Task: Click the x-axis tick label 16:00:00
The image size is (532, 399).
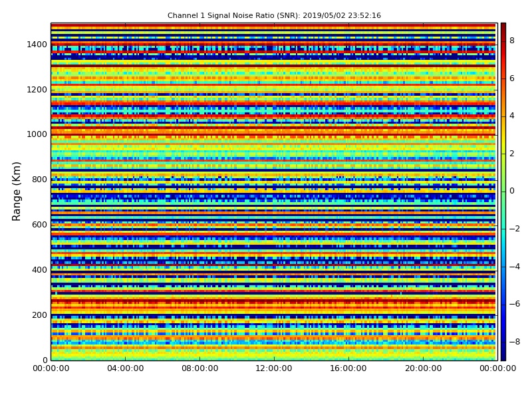Action: click(348, 368)
